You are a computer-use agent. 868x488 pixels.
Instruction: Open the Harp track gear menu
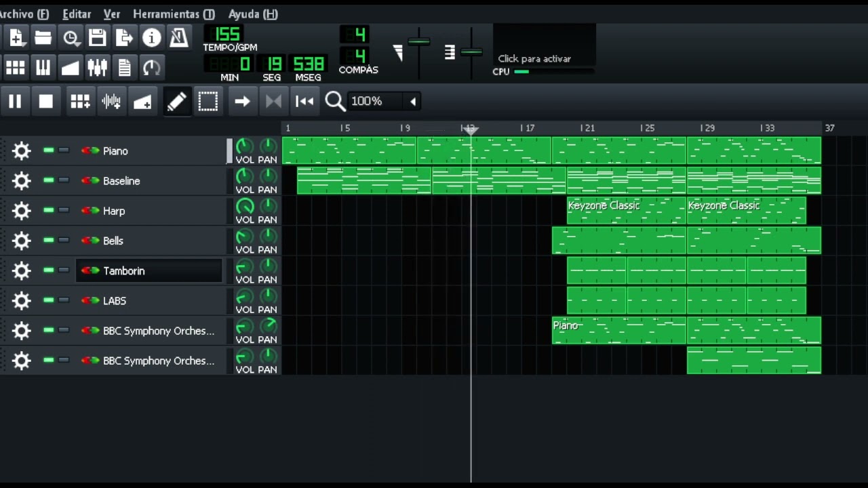tap(22, 211)
